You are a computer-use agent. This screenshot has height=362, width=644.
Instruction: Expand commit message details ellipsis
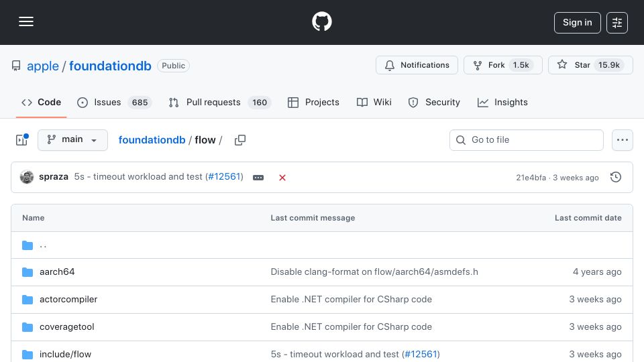(258, 178)
